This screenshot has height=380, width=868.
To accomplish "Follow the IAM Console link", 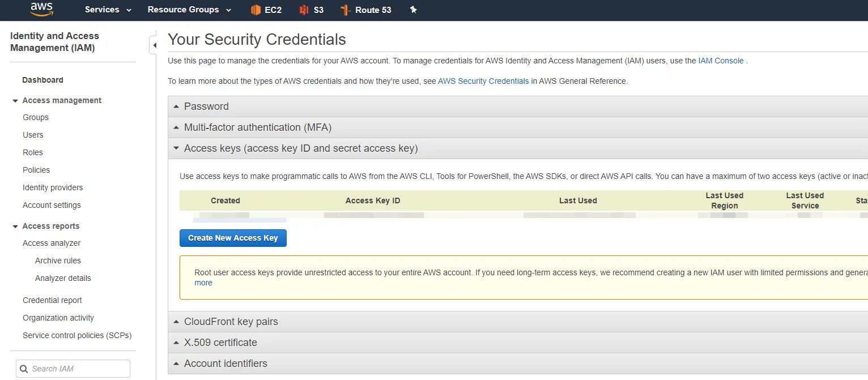I will 721,61.
